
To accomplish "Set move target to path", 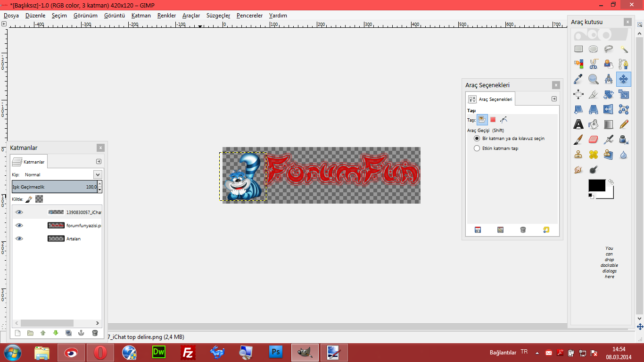I will pyautogui.click(x=504, y=120).
